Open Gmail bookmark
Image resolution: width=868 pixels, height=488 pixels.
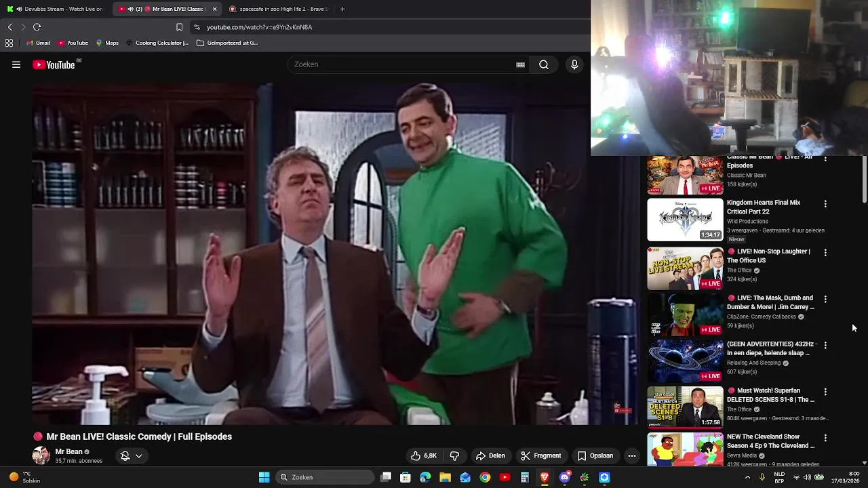(x=37, y=43)
